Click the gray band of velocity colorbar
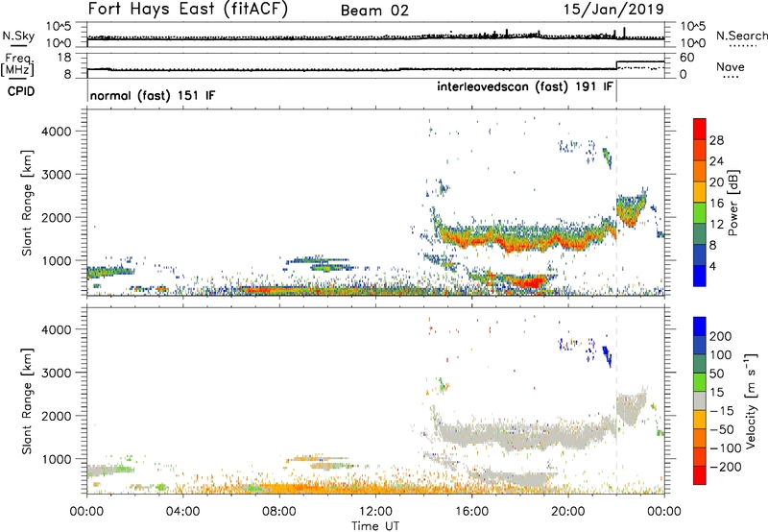This screenshot has width=768, height=532. point(700,400)
